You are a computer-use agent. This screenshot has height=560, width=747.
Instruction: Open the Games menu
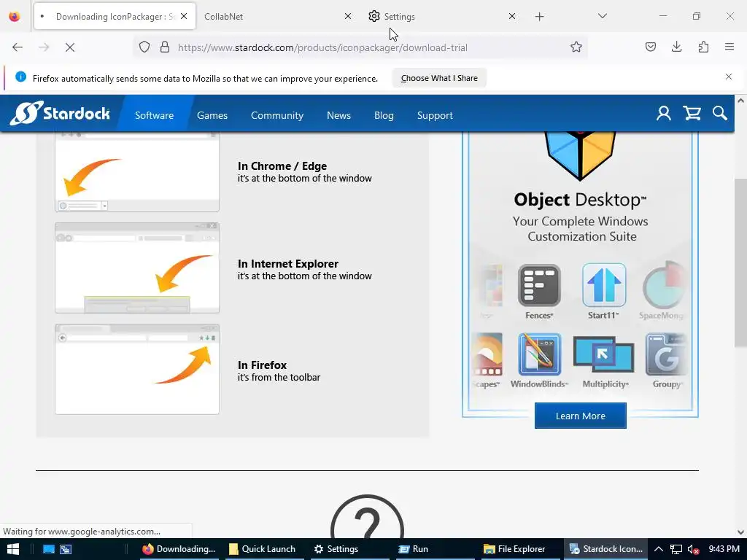[x=212, y=115]
